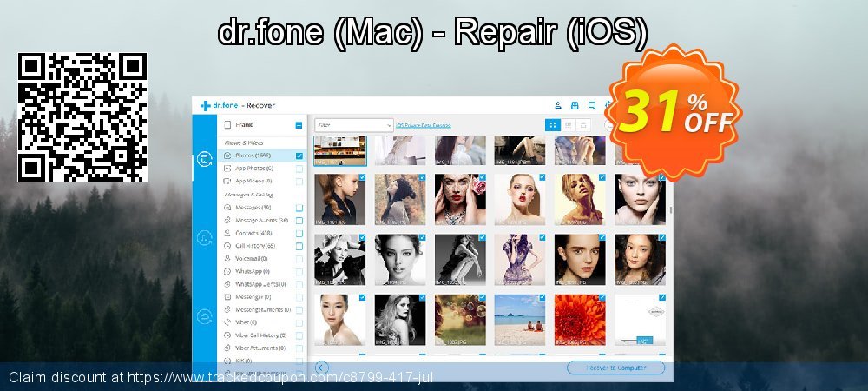This screenshot has height=391, width=868.
Task: Select the mostly white screenshot thumbnail
Action: 640,320
